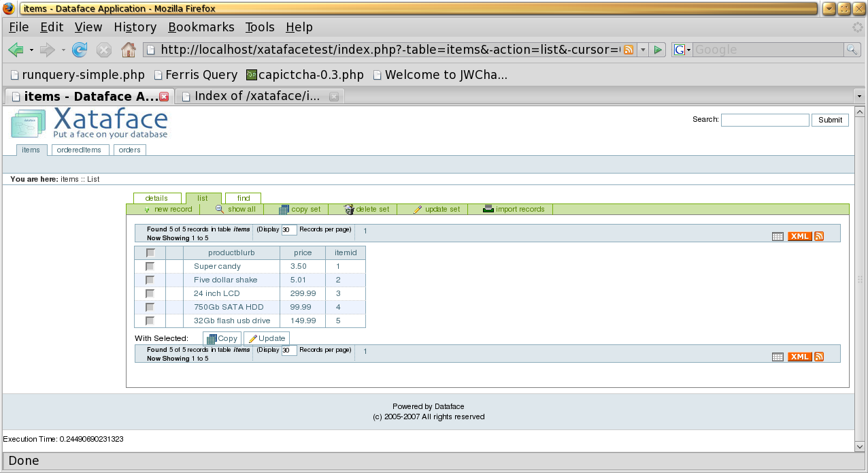
Task: Open the View menu
Action: click(88, 27)
